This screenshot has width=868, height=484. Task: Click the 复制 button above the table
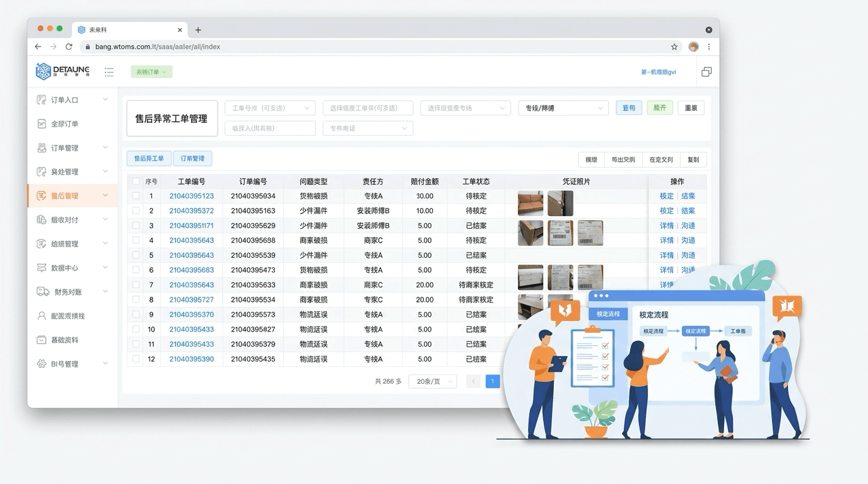693,159
